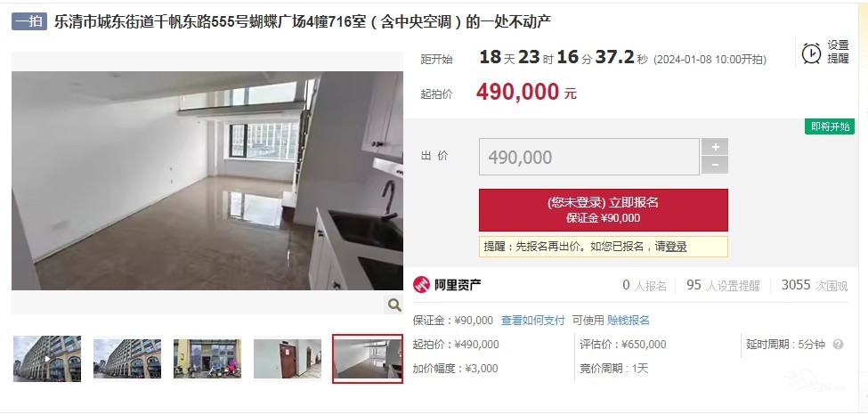Open the 登录 login link in reminder

pos(676,247)
